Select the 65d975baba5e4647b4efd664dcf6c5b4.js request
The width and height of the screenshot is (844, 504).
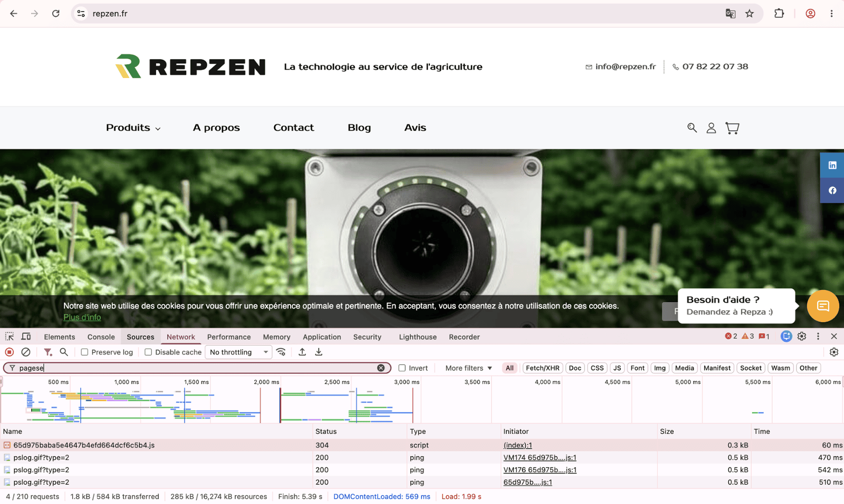coord(84,445)
